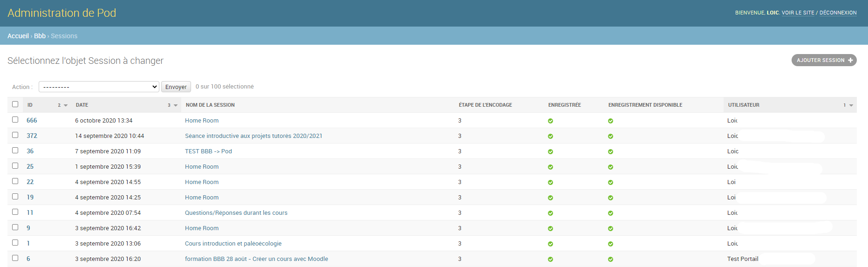Sort by the Utilisateur column header

pos(744,105)
